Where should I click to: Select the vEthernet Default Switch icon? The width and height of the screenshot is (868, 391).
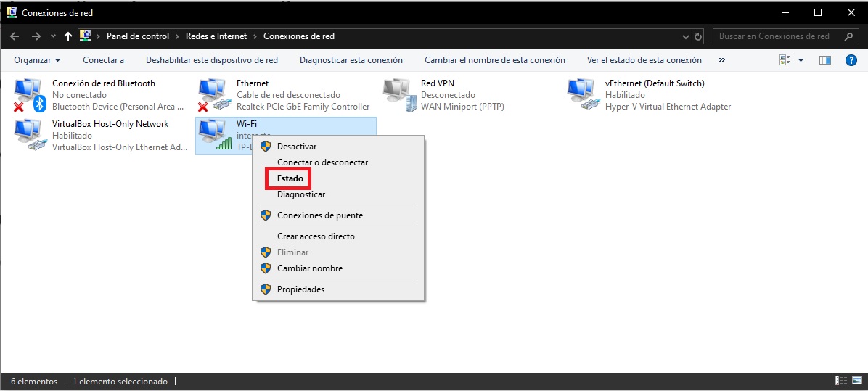583,95
